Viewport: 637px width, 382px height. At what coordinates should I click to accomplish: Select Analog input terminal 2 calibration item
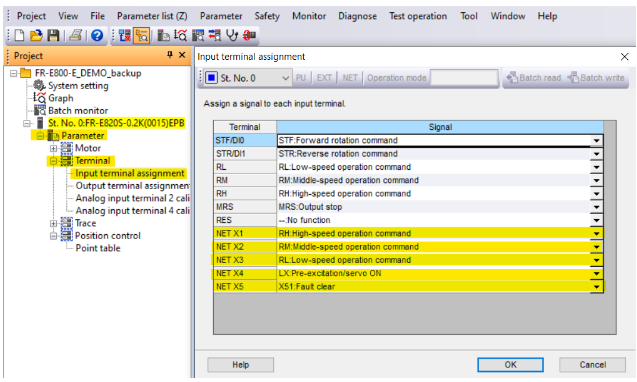[132, 198]
